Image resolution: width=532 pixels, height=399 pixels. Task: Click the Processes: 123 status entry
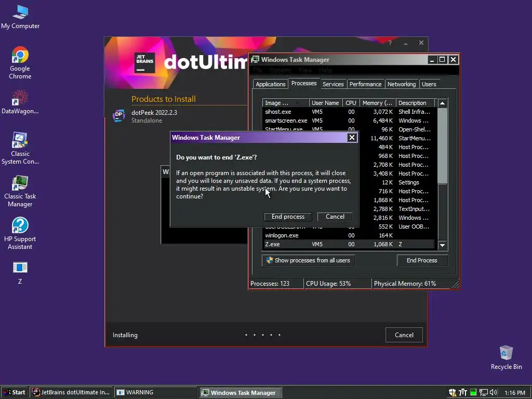(276, 284)
